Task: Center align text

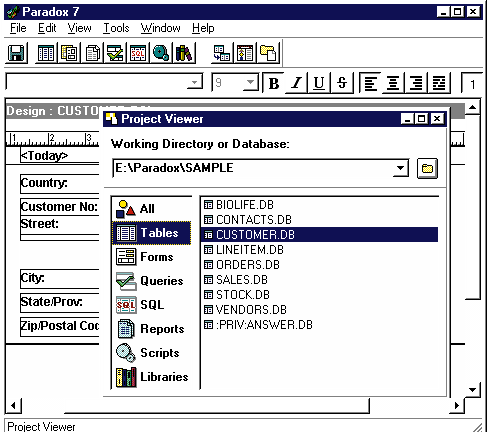Action: (x=393, y=83)
